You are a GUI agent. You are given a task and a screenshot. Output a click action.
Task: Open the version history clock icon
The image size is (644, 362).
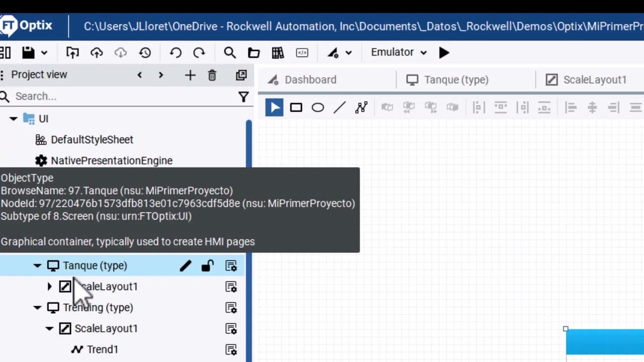tap(145, 52)
